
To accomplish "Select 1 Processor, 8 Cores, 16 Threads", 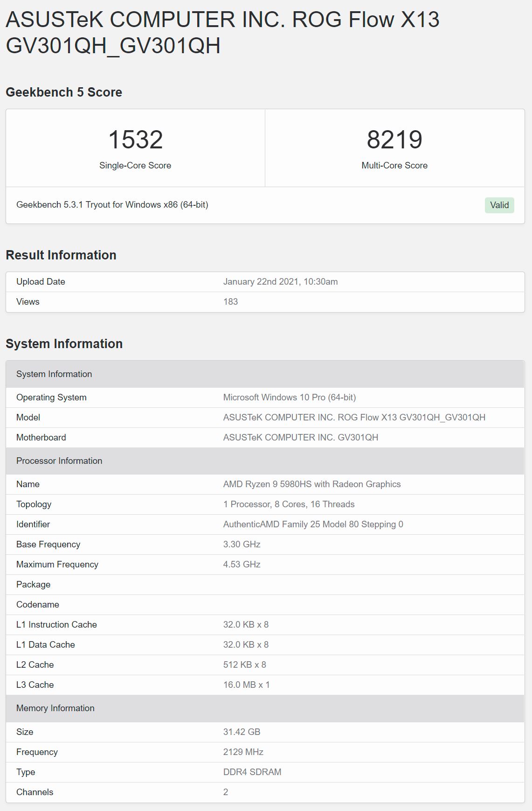I will click(289, 504).
